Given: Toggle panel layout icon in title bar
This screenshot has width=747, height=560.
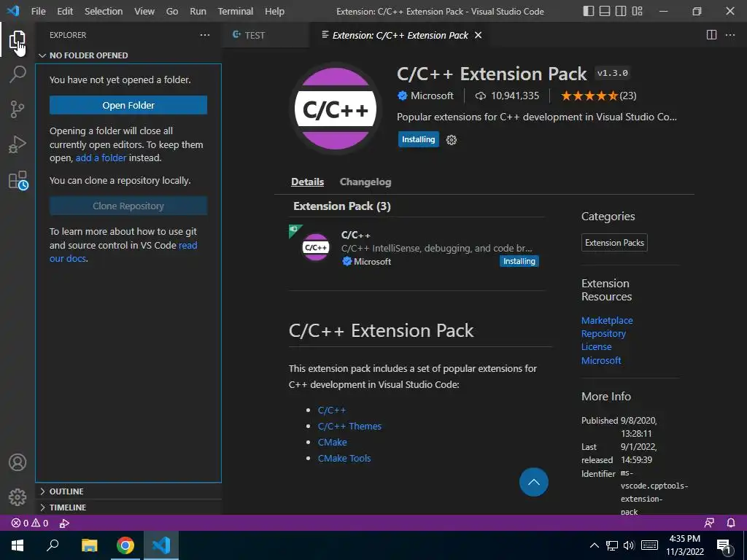Looking at the screenshot, I should [x=605, y=11].
